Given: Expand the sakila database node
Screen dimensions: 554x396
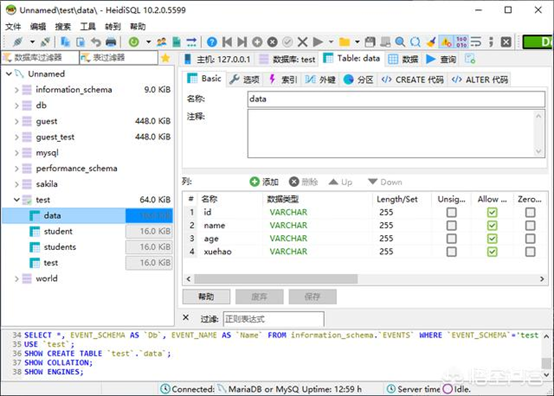Looking at the screenshot, I should 16,184.
